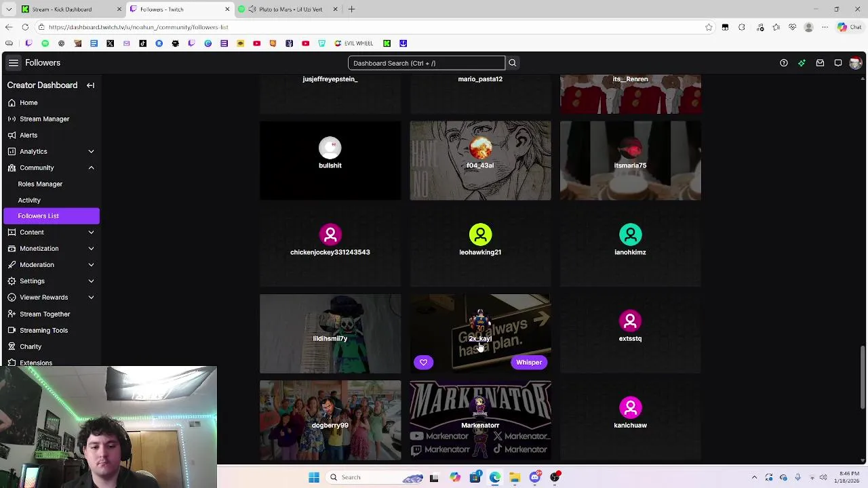Open the X bookmark in bookmarks bar
Screen dimensions: 868x488
click(x=110, y=43)
